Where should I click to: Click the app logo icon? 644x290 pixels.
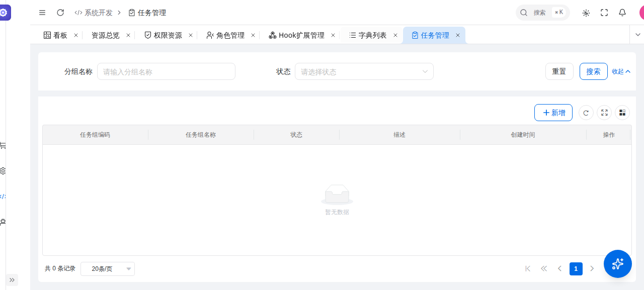coord(4,12)
